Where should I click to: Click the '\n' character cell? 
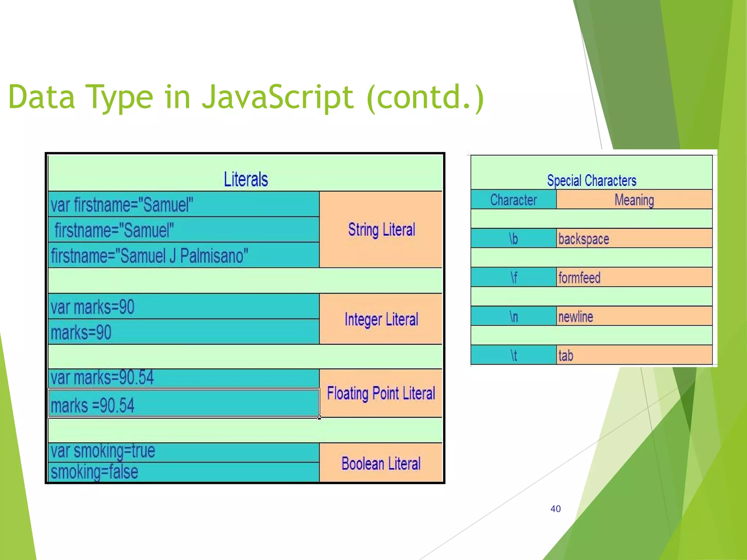[x=514, y=316]
